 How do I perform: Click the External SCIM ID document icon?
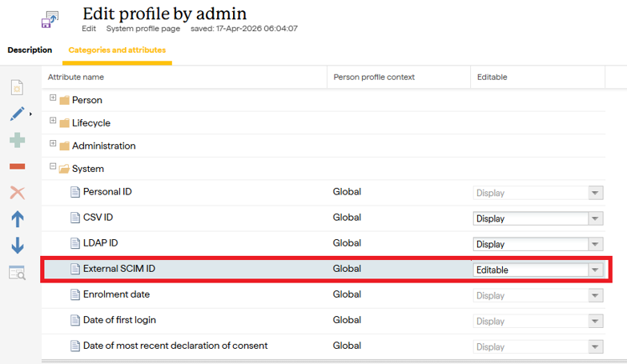point(74,269)
